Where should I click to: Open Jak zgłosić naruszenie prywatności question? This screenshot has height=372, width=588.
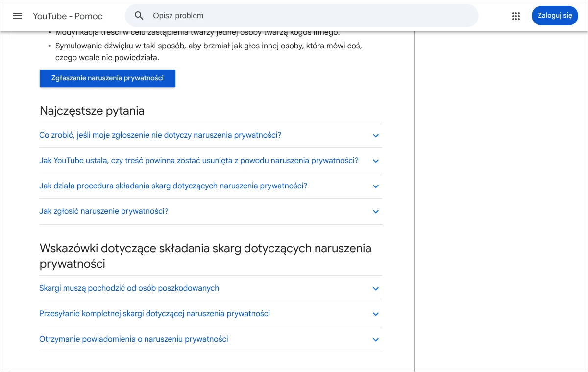point(104,211)
